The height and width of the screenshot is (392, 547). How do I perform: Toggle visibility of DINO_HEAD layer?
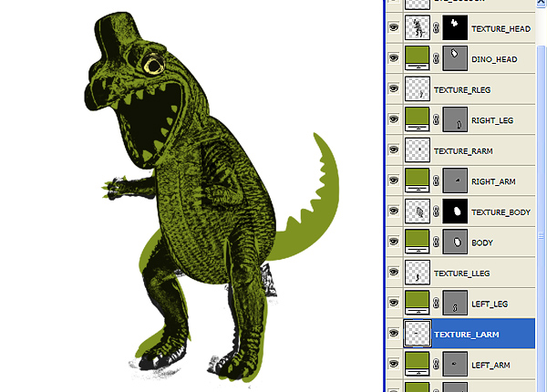click(x=394, y=58)
